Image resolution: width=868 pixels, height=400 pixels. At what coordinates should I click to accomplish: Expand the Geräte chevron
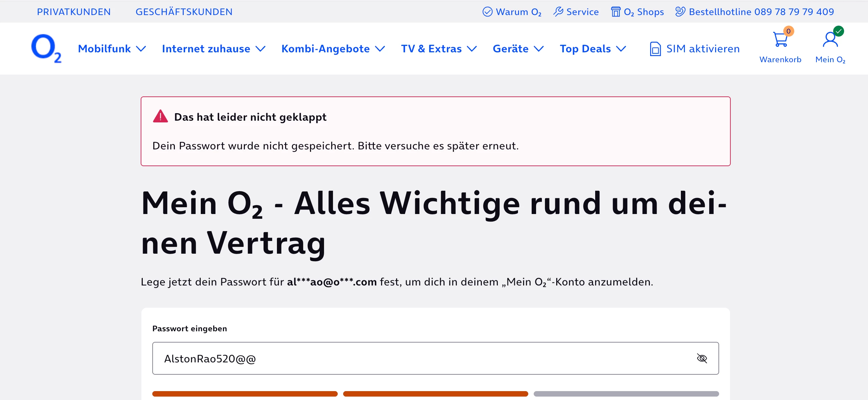[x=539, y=49]
